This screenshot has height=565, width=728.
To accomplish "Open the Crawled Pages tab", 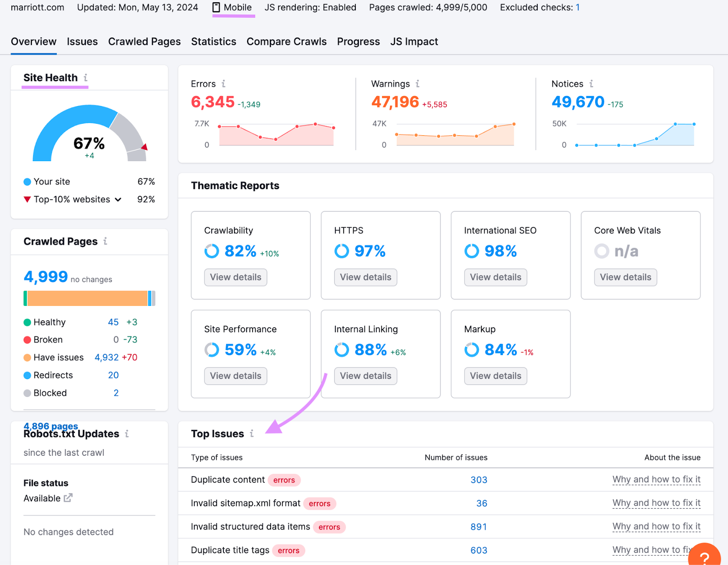I will [x=144, y=41].
